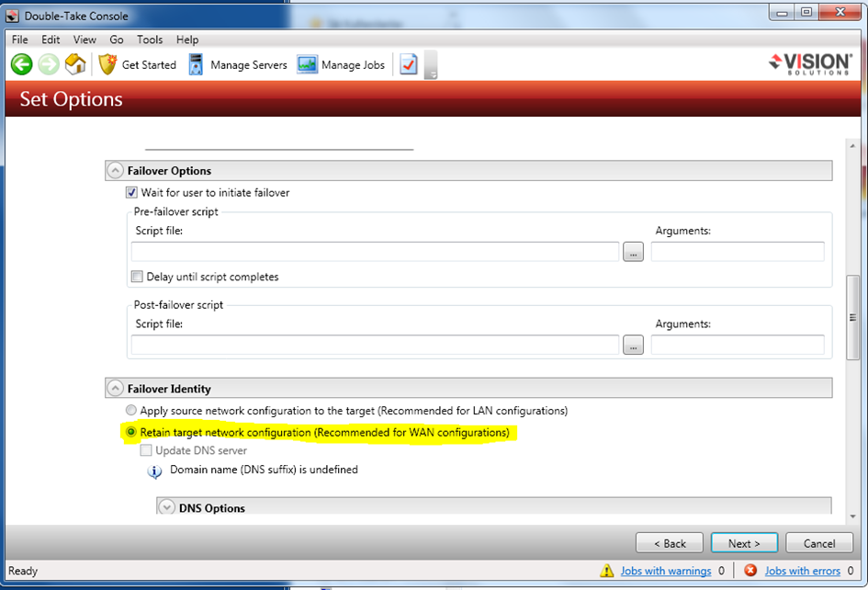Open the View menu
Screen dimensions: 868x590
pyautogui.click(x=85, y=40)
